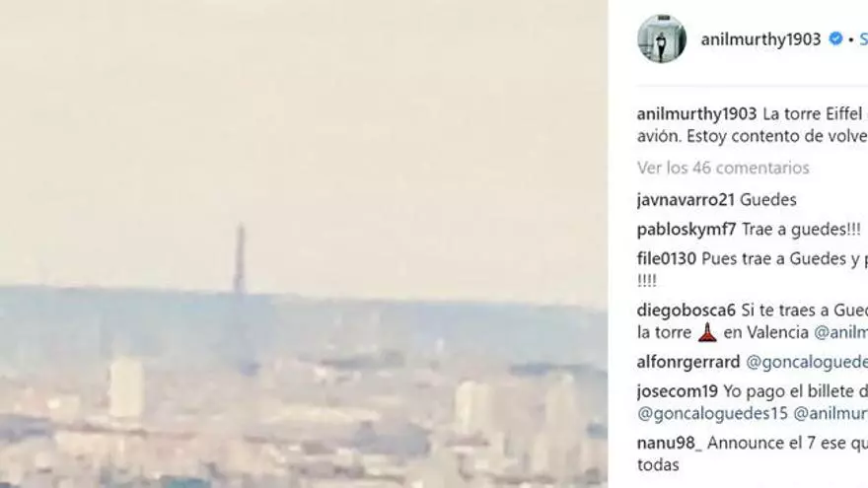Viewport: 868px width, 488px height.
Task: Expand Ver los 46 comentarios
Action: tap(723, 168)
